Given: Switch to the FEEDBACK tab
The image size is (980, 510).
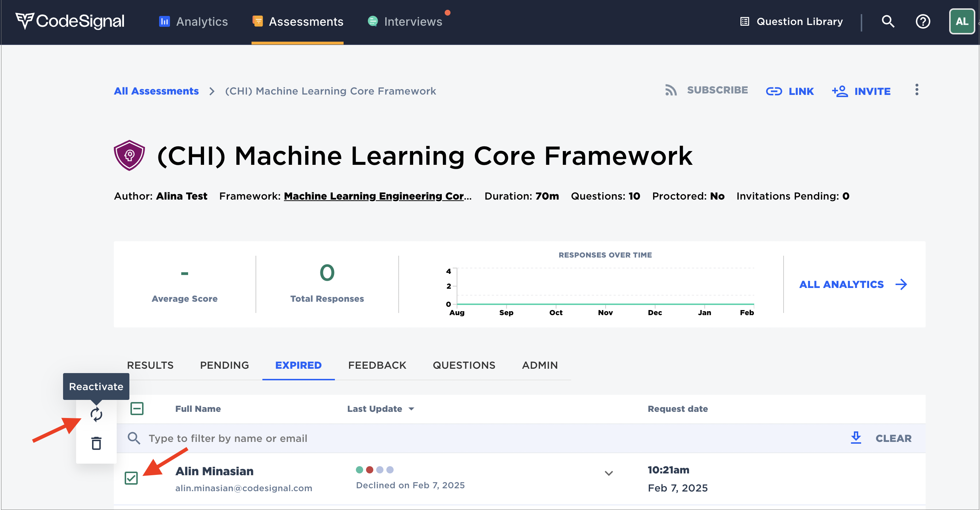Looking at the screenshot, I should [x=377, y=365].
